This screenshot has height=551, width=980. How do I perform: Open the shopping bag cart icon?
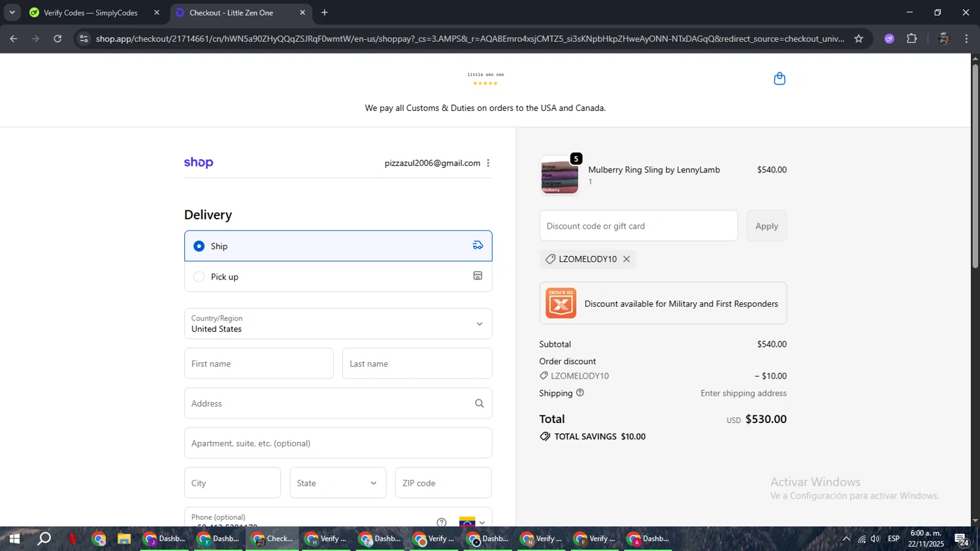(x=779, y=79)
